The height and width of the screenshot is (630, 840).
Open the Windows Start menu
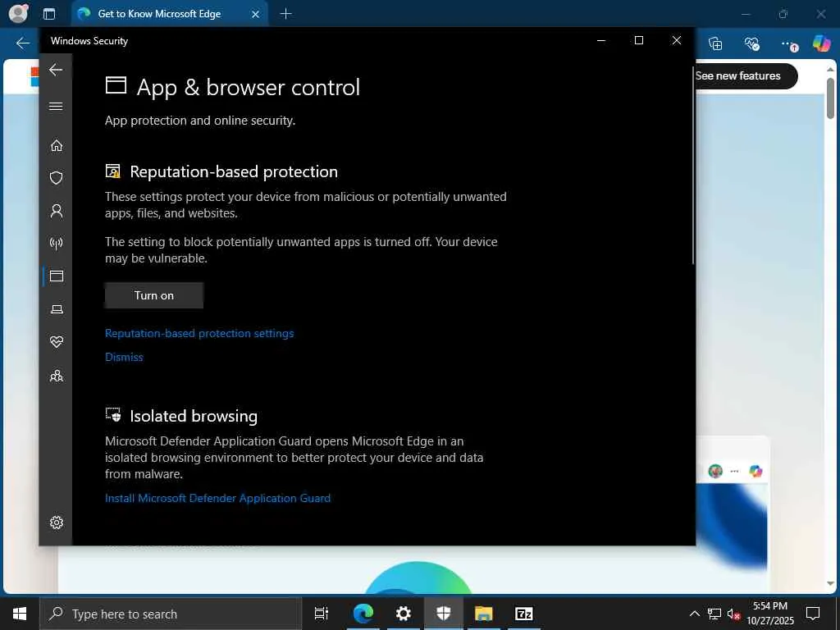pyautogui.click(x=20, y=614)
